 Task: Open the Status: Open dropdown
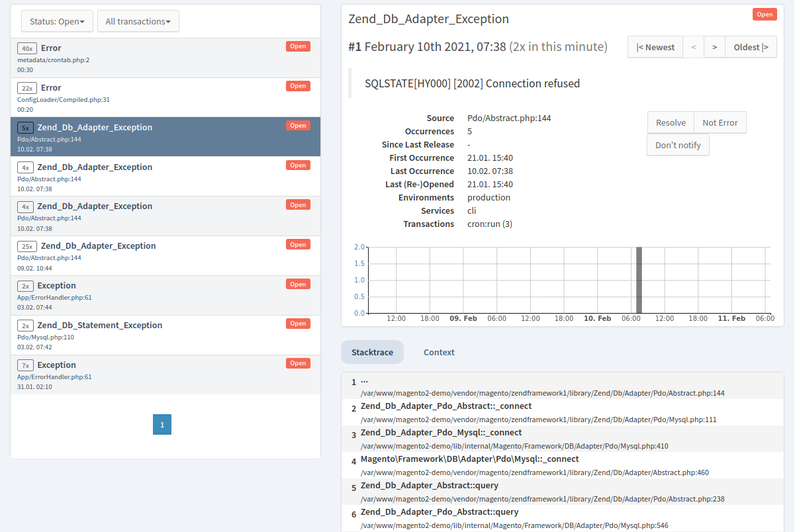pos(57,21)
